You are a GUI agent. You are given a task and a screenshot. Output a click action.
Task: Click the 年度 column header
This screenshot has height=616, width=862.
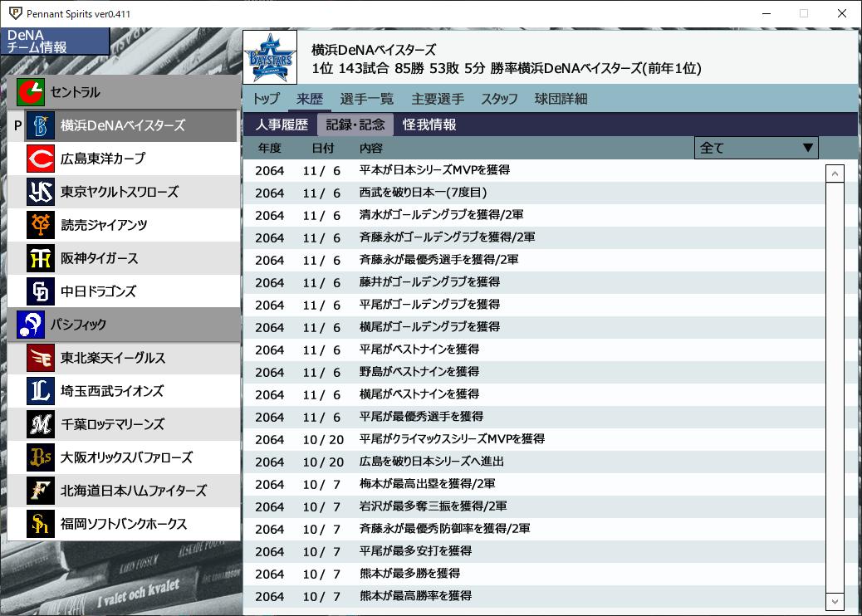[x=269, y=148]
